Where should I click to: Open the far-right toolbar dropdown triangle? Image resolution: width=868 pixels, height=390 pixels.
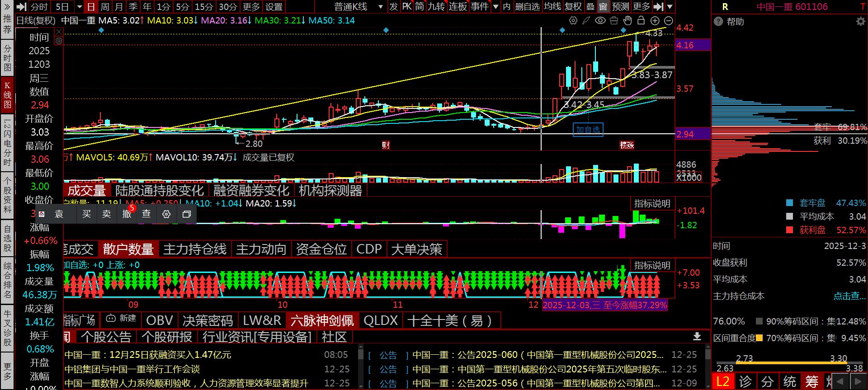coord(670,7)
